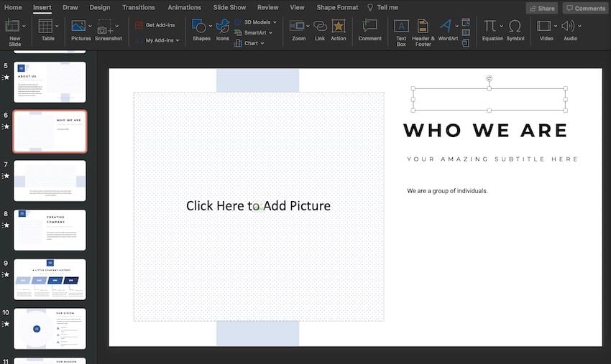611x364 pixels.
Task: Open the Comments pane button
Action: 584,8
